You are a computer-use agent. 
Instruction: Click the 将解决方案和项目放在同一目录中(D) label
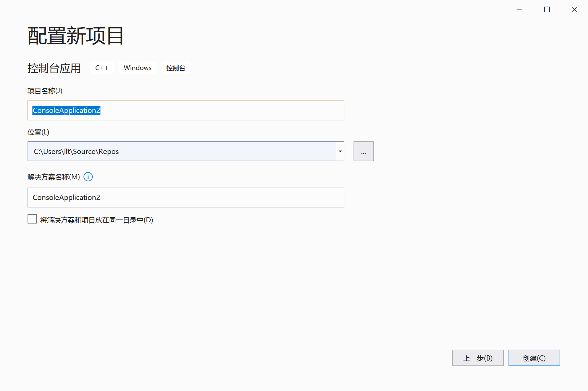pyautogui.click(x=96, y=220)
